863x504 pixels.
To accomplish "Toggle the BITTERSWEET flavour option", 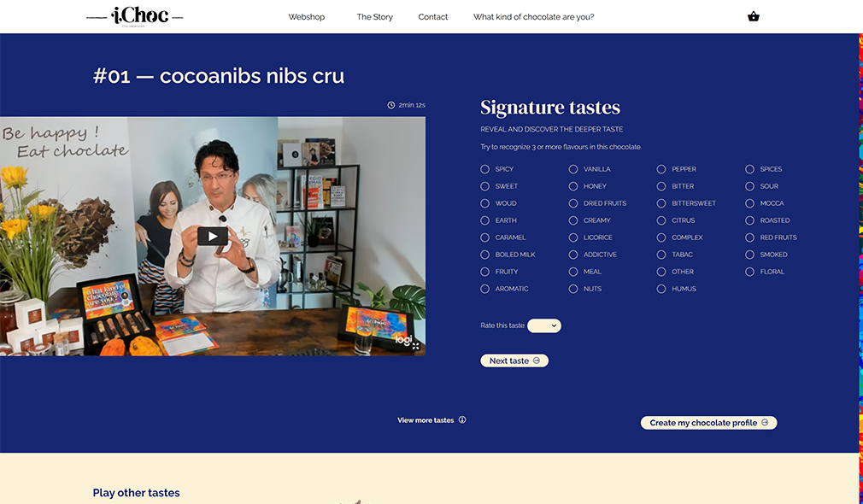I will coord(661,203).
